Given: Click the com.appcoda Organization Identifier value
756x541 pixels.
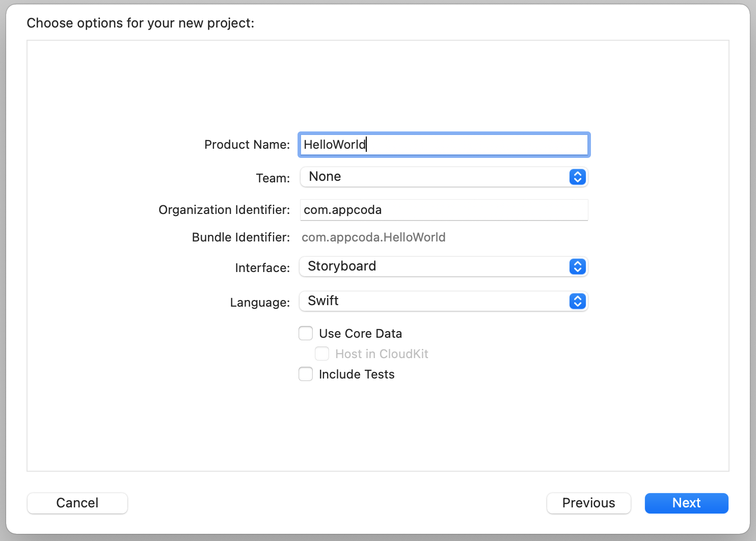Looking at the screenshot, I should (342, 209).
